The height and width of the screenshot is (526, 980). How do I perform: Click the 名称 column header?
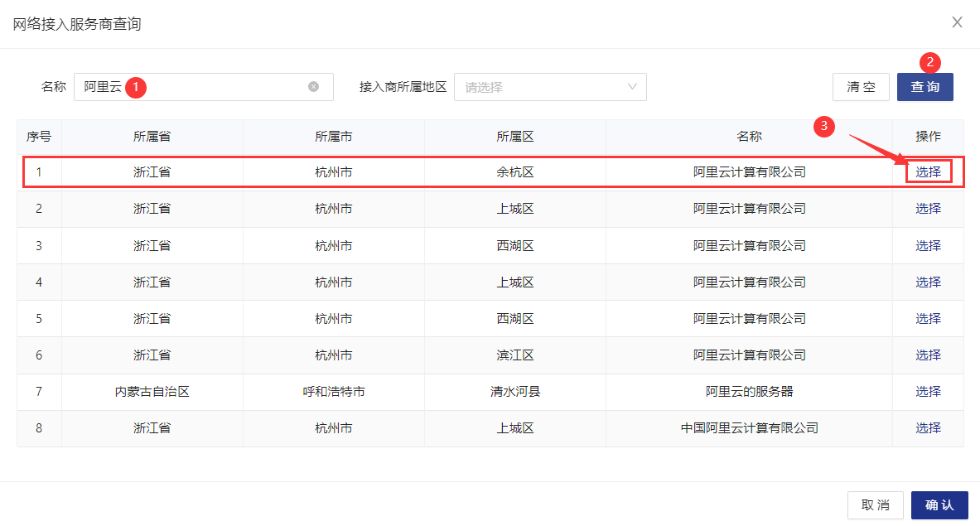tap(748, 136)
